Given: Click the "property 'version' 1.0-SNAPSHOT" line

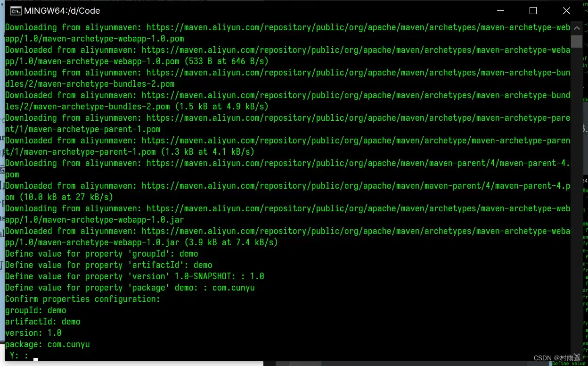Looking at the screenshot, I should point(134,276).
